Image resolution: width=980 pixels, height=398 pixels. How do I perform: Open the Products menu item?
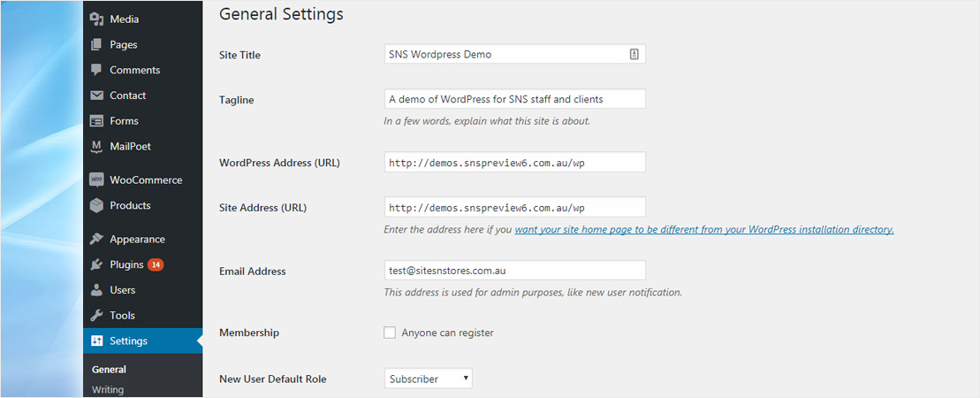[130, 206]
